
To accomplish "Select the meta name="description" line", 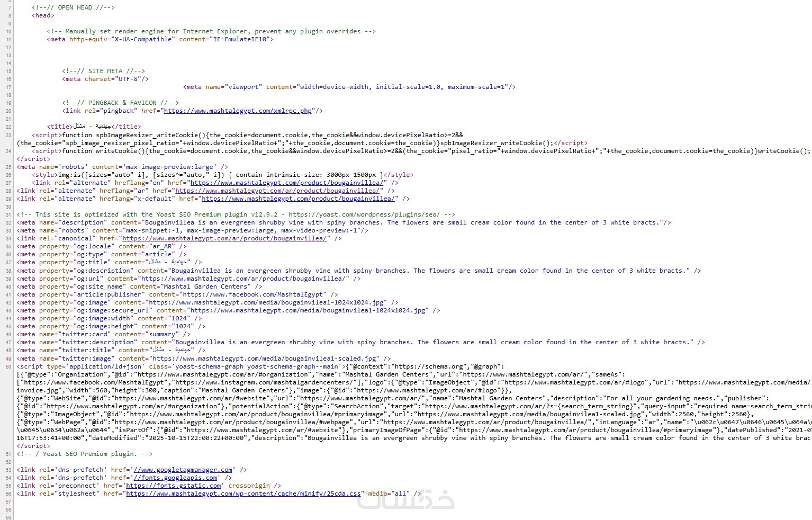I will (x=344, y=222).
